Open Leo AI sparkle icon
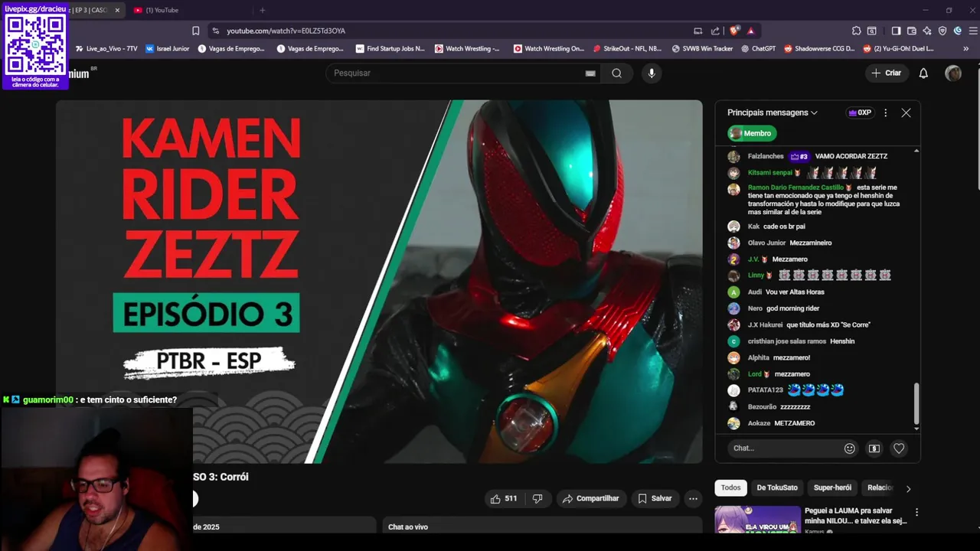The image size is (980, 551). point(927,31)
